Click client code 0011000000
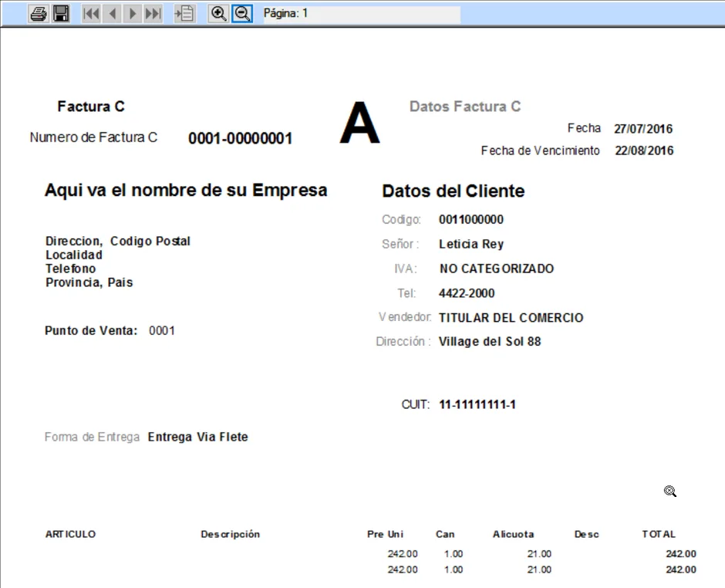Viewport: 725px width, 588px height. point(471,219)
